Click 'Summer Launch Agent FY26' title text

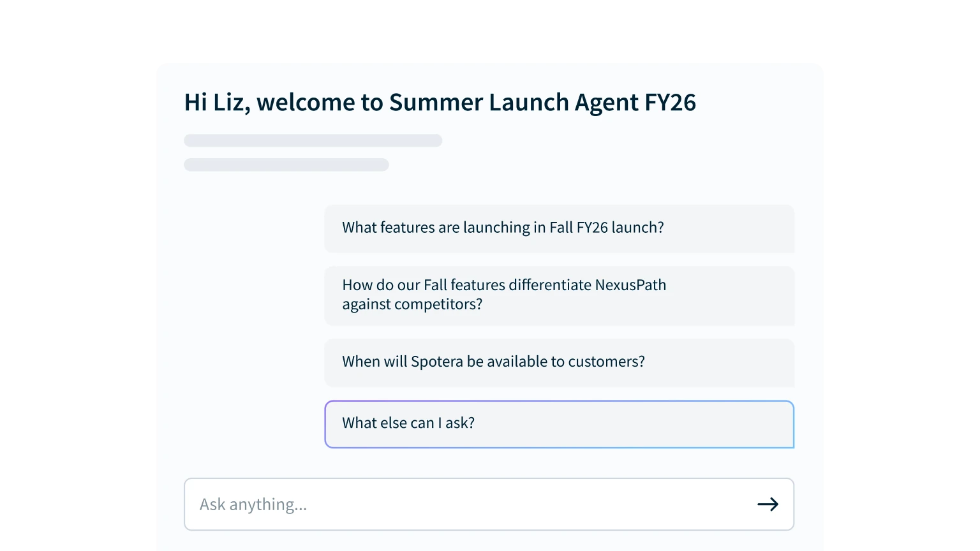coord(542,103)
